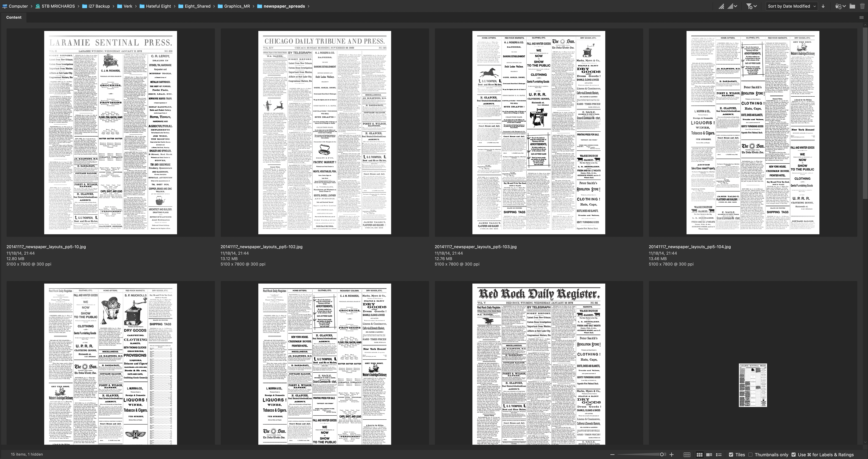
Task: Uncheck the Tiles checkbox
Action: click(x=731, y=455)
